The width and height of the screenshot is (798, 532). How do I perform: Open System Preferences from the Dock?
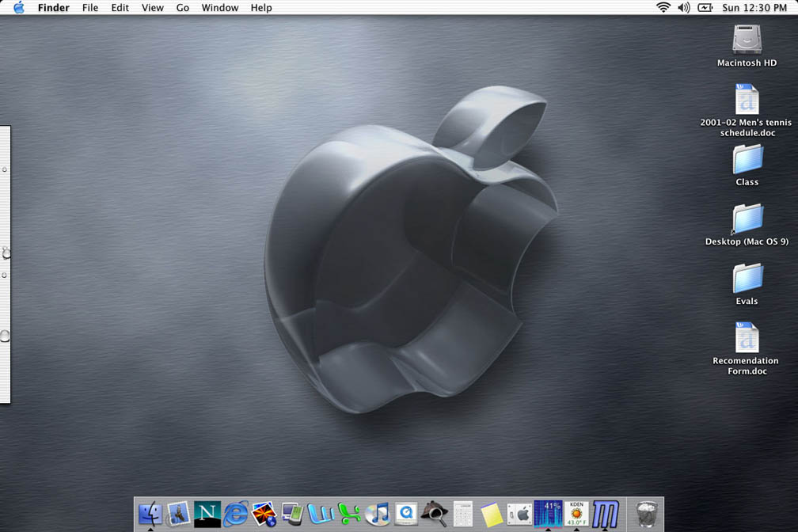(519, 514)
